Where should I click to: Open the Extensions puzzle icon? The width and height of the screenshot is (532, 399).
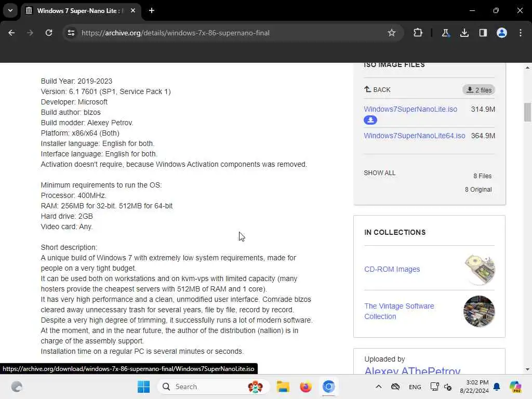click(418, 33)
